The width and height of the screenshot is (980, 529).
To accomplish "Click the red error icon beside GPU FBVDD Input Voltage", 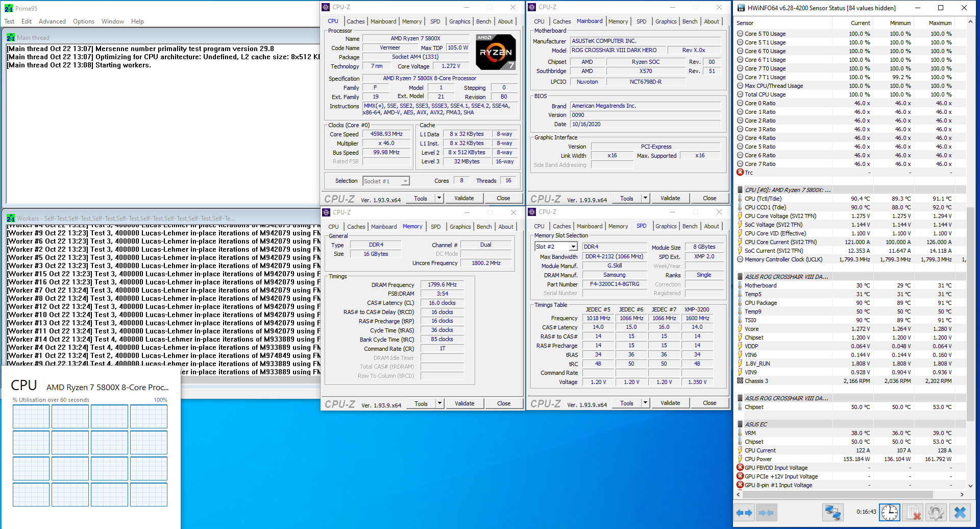I will 740,467.
